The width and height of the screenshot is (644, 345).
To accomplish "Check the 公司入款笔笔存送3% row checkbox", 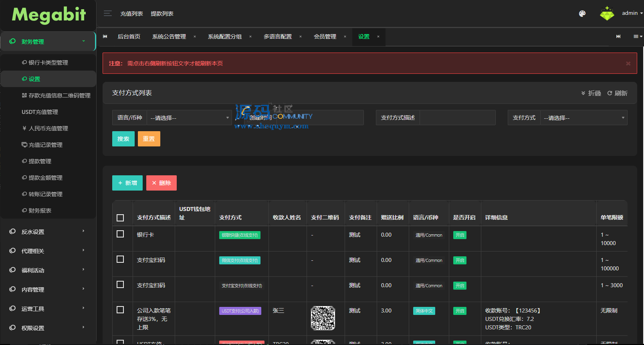I will point(120,310).
